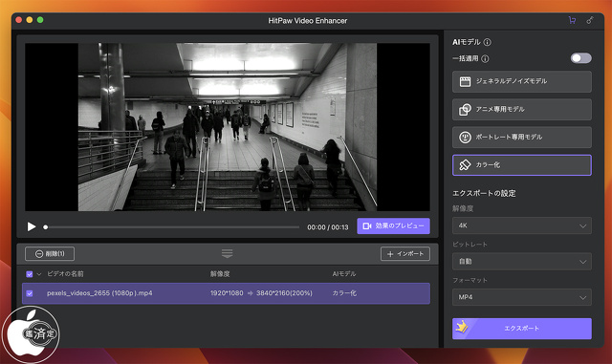Screen dimensions: 612x364
Task: Open the ビットレート 自動 dropdown
Action: (x=522, y=262)
